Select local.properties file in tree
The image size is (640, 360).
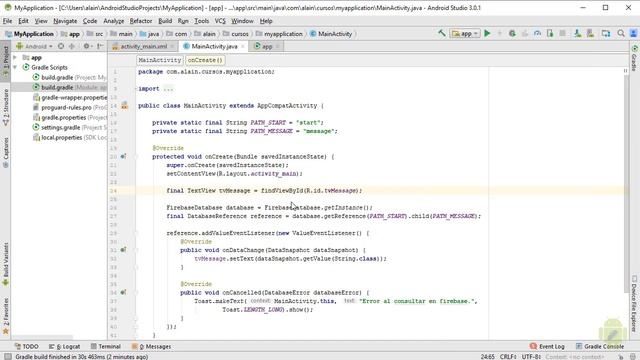[x=70, y=138]
